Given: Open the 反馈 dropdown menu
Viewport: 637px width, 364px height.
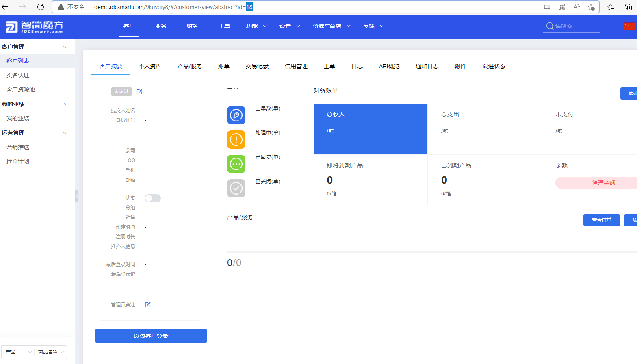Looking at the screenshot, I should tap(373, 26).
